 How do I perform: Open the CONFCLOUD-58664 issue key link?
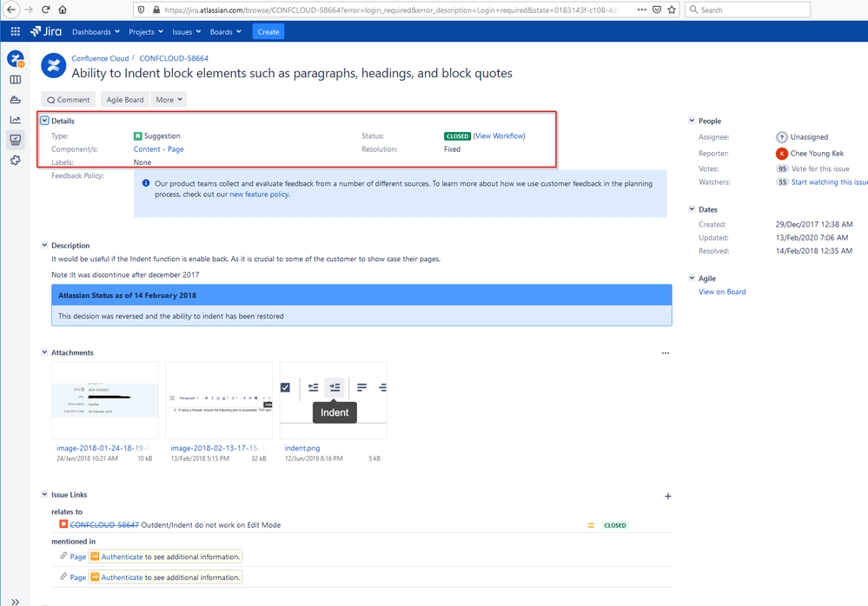[x=174, y=58]
